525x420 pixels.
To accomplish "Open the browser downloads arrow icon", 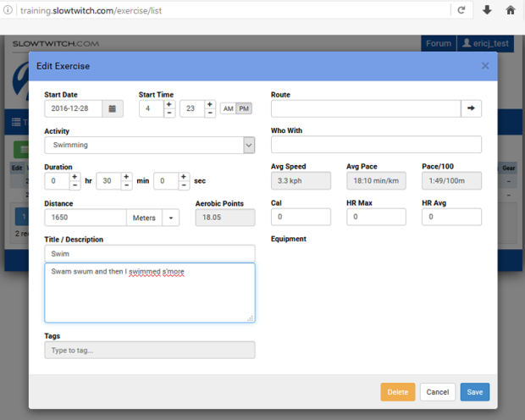I will [x=487, y=10].
